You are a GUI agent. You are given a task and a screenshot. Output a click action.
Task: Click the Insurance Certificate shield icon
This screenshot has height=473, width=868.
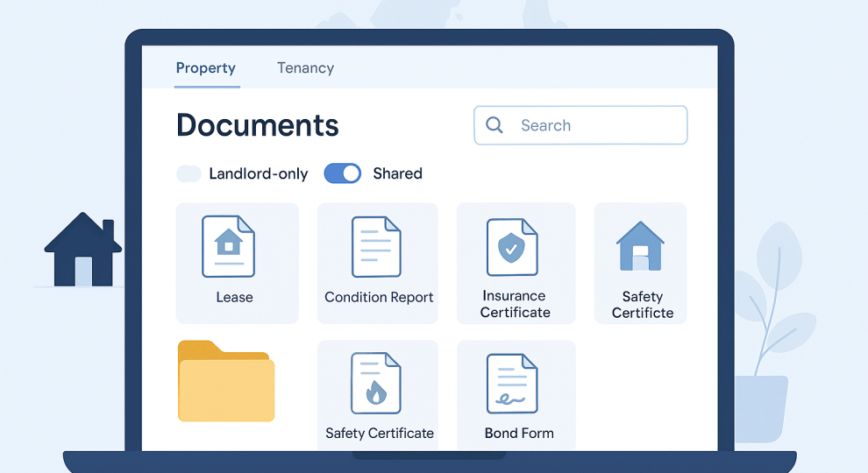(x=512, y=248)
